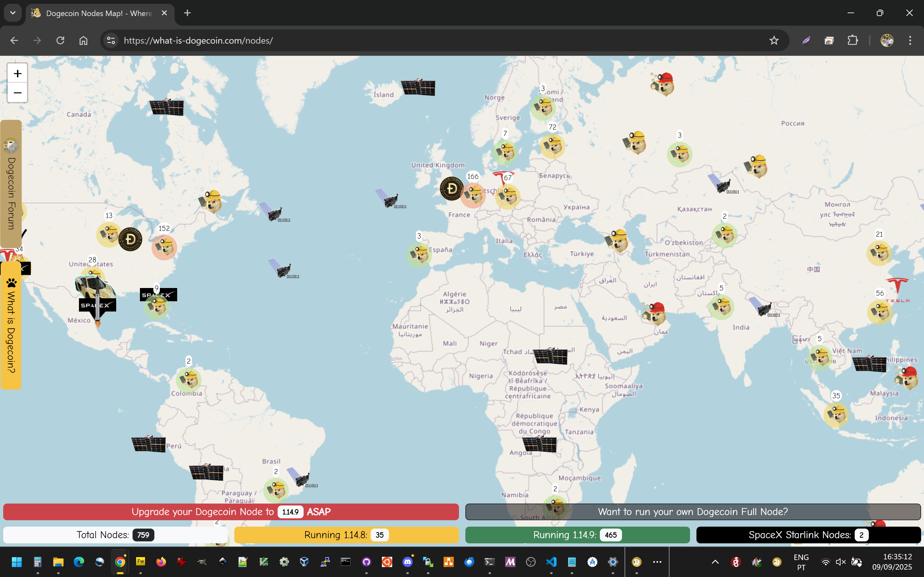
Task: Click the red-helmet doge in northern Russia
Action: [x=663, y=84]
